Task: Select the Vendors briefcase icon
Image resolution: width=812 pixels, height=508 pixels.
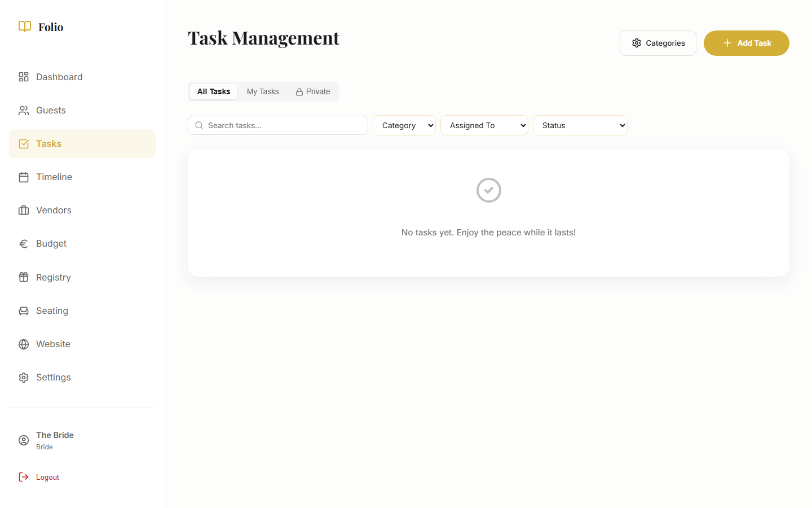Action: click(23, 210)
